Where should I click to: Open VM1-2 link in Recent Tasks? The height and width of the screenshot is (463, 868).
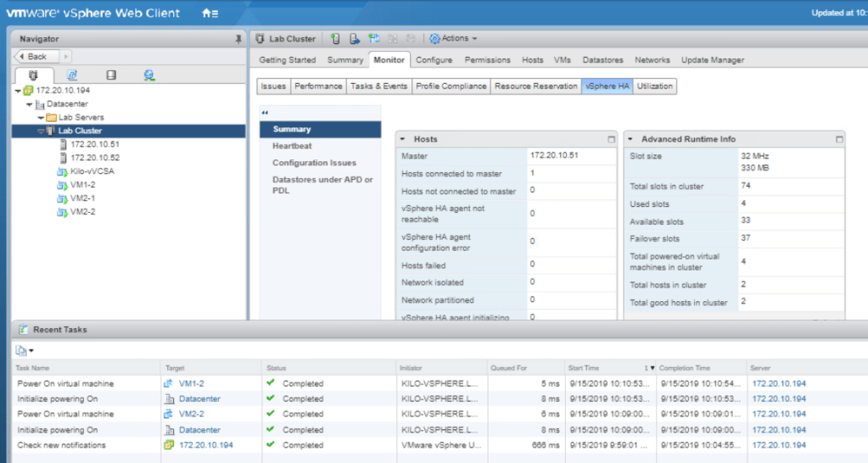tap(191, 384)
